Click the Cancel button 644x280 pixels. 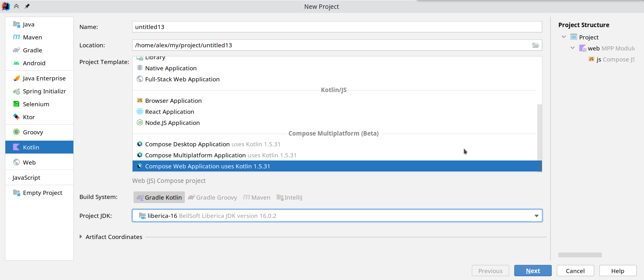[x=575, y=271]
